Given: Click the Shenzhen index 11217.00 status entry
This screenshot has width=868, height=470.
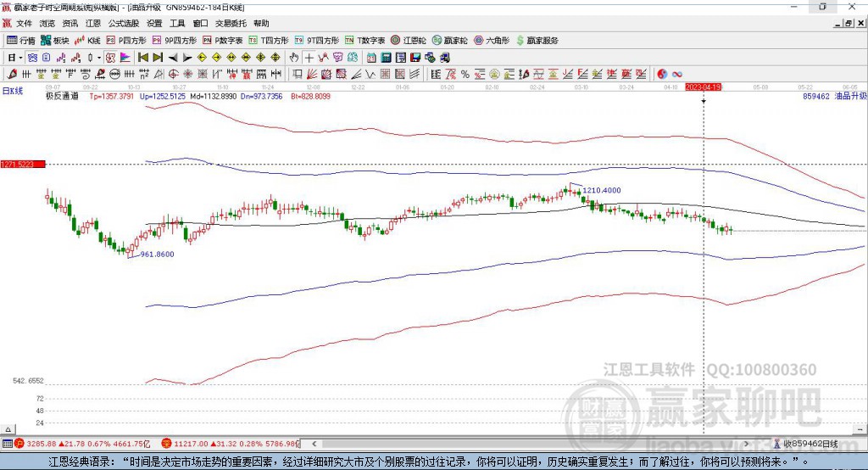Looking at the screenshot, I should click(x=231, y=444).
